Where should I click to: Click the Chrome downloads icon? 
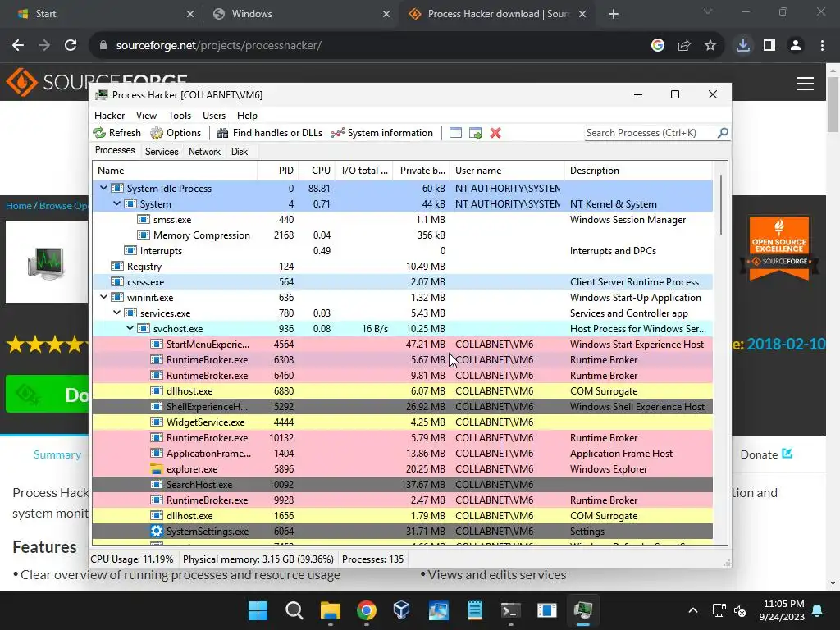pos(743,46)
